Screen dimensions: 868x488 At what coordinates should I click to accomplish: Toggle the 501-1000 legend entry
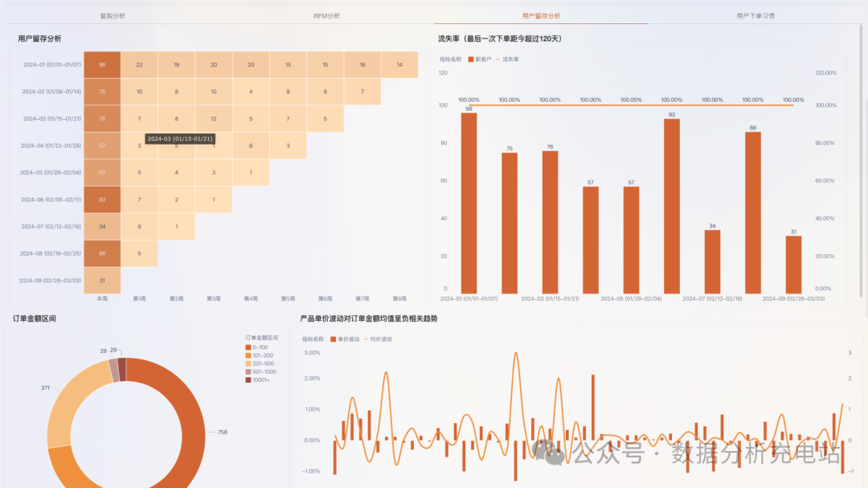coord(260,371)
